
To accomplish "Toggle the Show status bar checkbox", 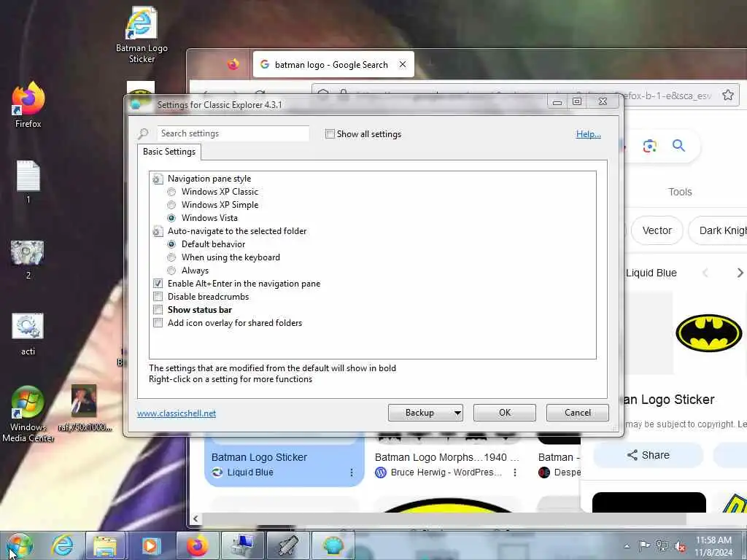I will tap(158, 310).
